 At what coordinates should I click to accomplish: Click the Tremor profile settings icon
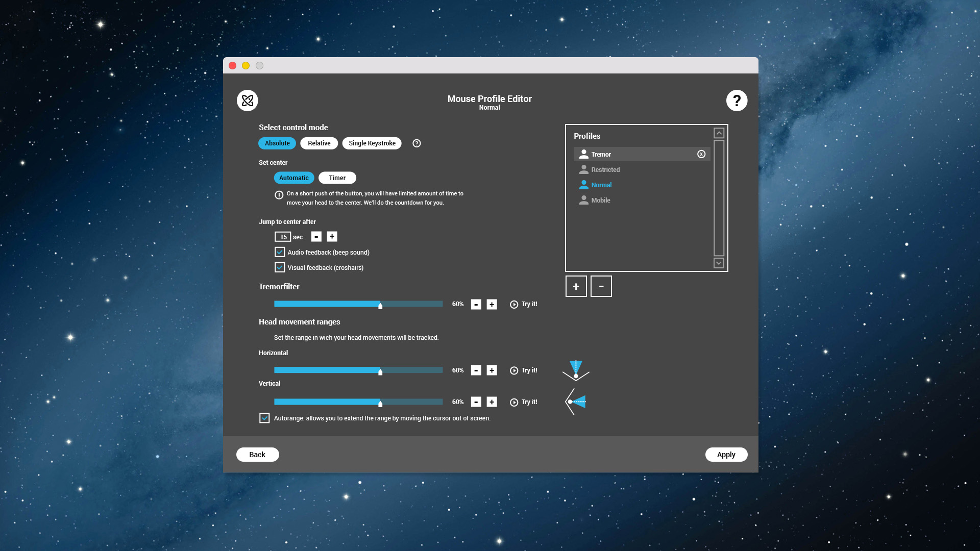701,154
